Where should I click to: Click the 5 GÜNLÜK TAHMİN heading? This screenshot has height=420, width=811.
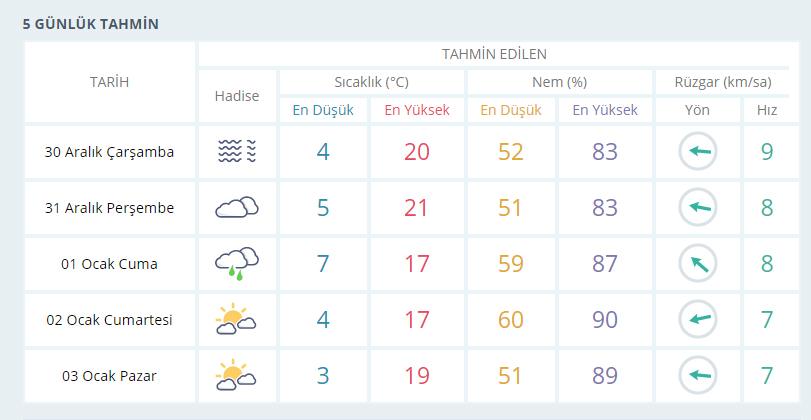point(91,24)
